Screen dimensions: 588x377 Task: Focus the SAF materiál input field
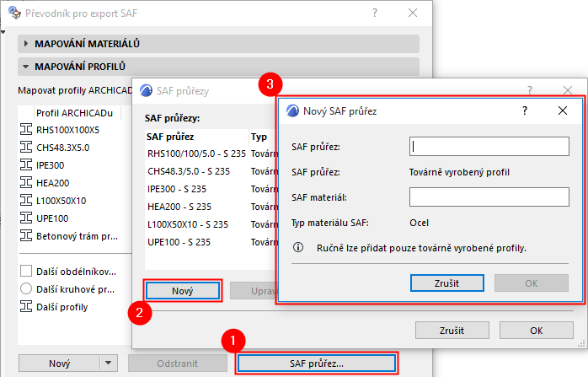489,197
